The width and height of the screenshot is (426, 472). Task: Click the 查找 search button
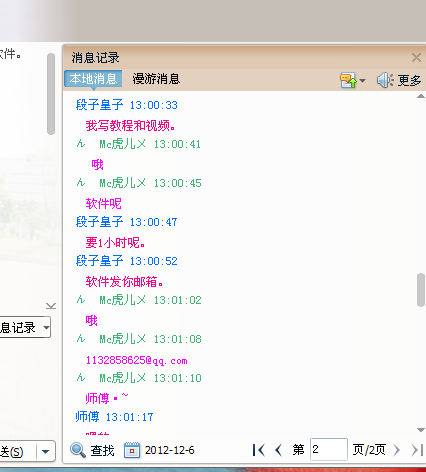coord(102,450)
